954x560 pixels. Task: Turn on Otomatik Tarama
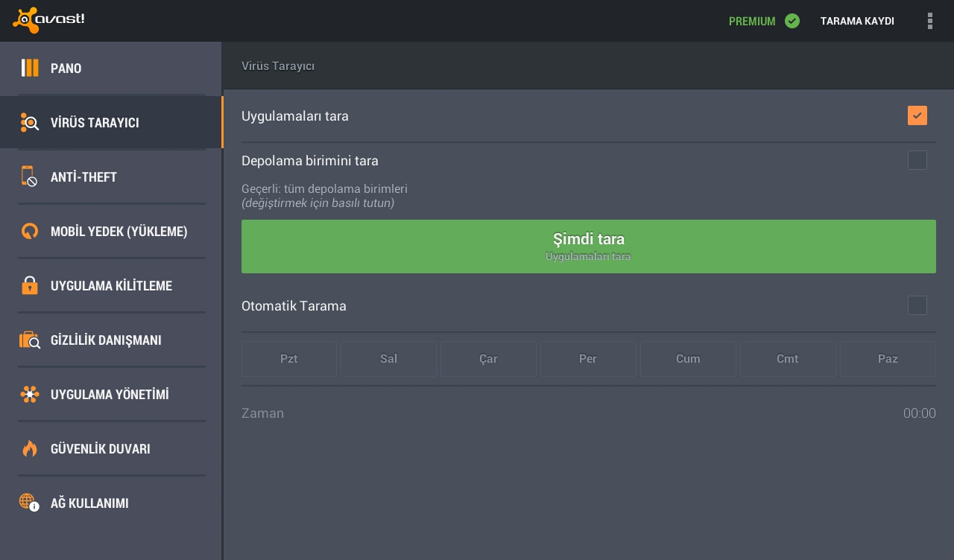[917, 305]
